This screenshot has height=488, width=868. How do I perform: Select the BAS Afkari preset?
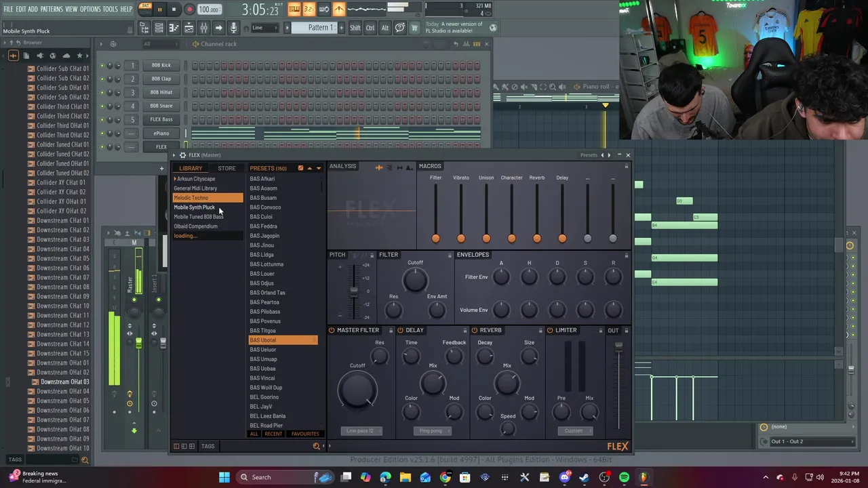(262, 179)
